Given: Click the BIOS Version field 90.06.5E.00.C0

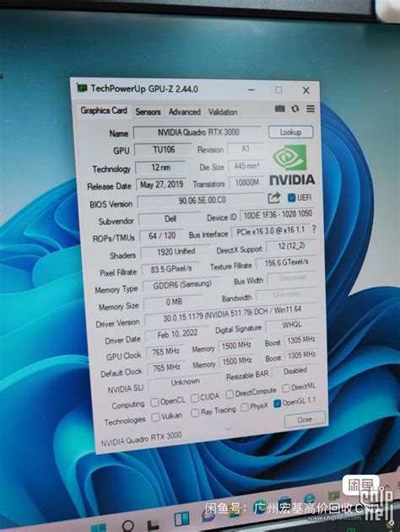Looking at the screenshot, I should click(202, 200).
